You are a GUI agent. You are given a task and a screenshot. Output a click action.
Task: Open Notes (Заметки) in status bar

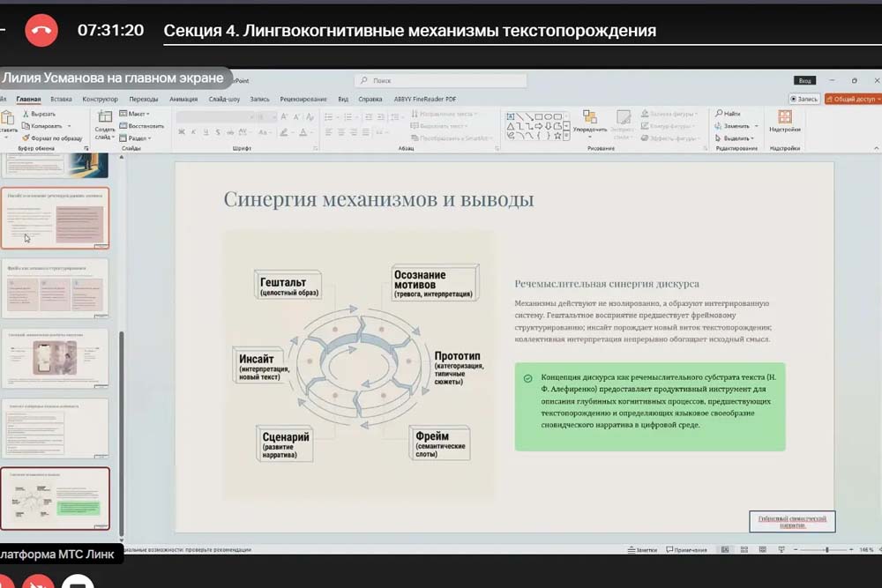[x=642, y=550]
